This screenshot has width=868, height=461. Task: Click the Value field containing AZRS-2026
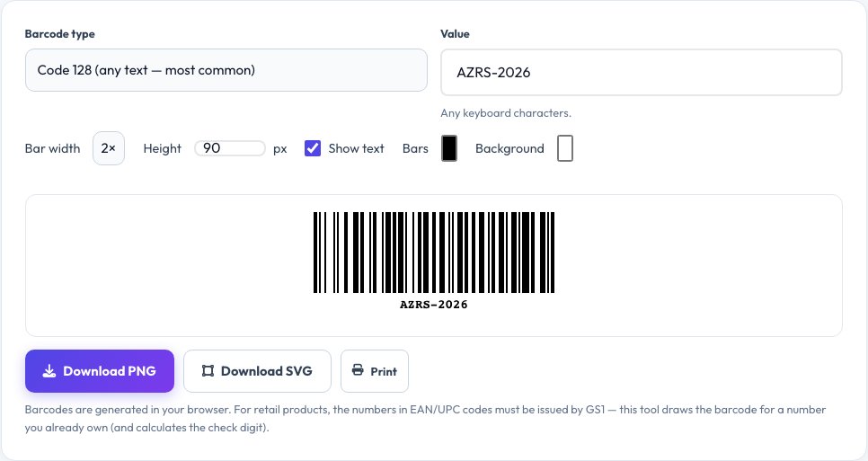click(641, 73)
